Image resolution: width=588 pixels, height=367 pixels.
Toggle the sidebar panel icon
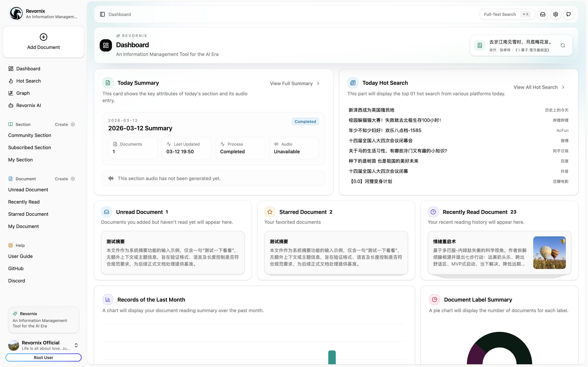(x=102, y=14)
